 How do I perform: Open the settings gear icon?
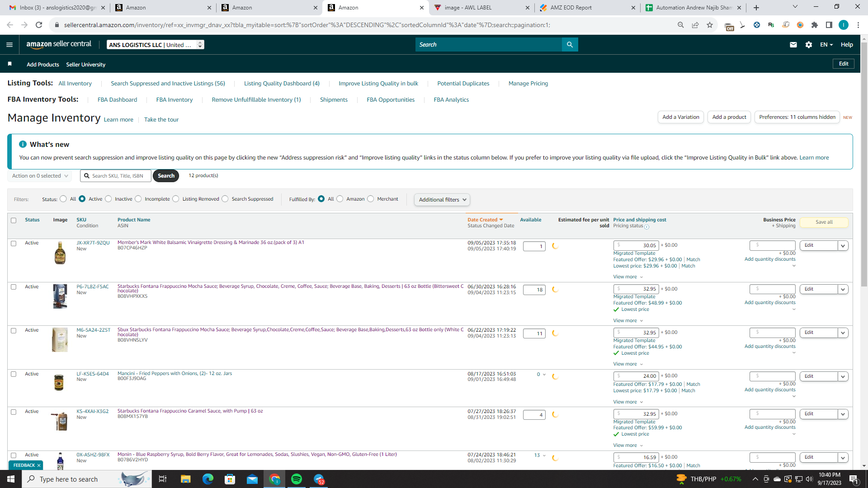pyautogui.click(x=809, y=45)
